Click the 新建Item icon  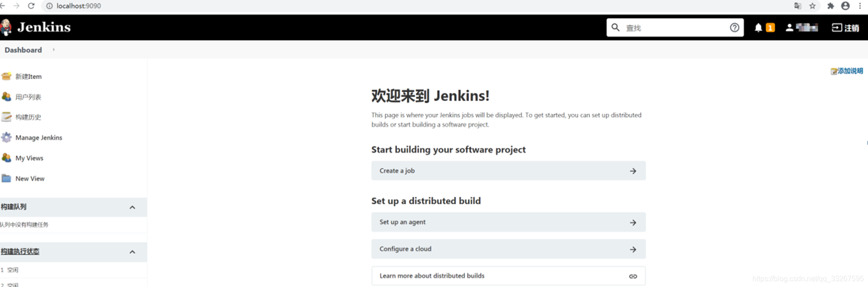click(x=6, y=76)
